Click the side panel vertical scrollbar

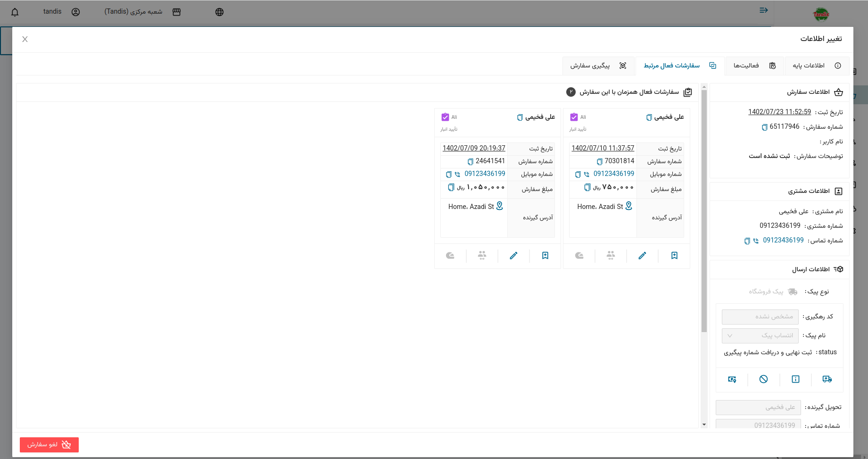[x=704, y=212]
